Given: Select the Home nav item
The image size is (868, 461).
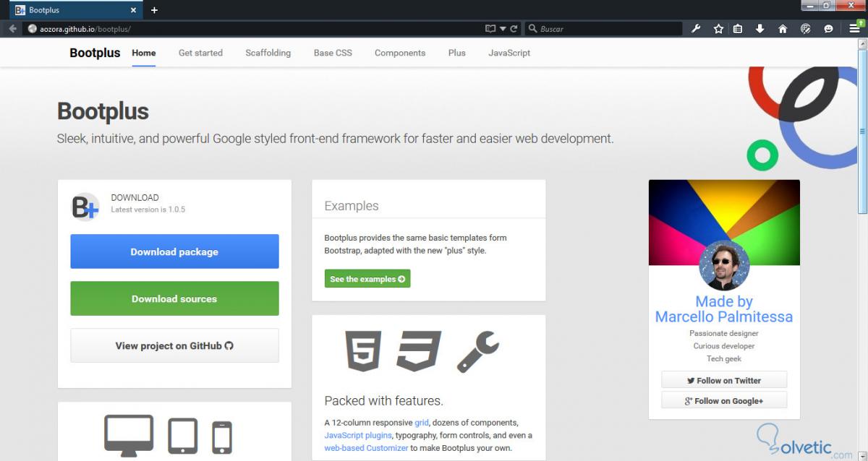Looking at the screenshot, I should (144, 53).
